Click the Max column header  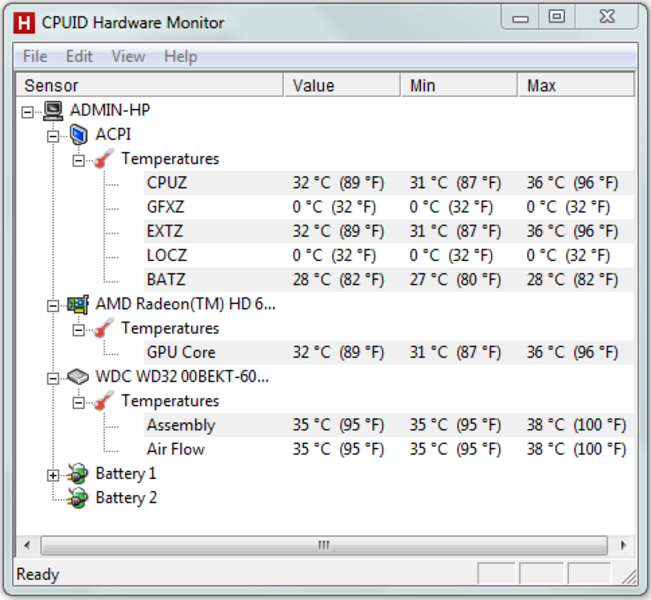[x=576, y=85]
